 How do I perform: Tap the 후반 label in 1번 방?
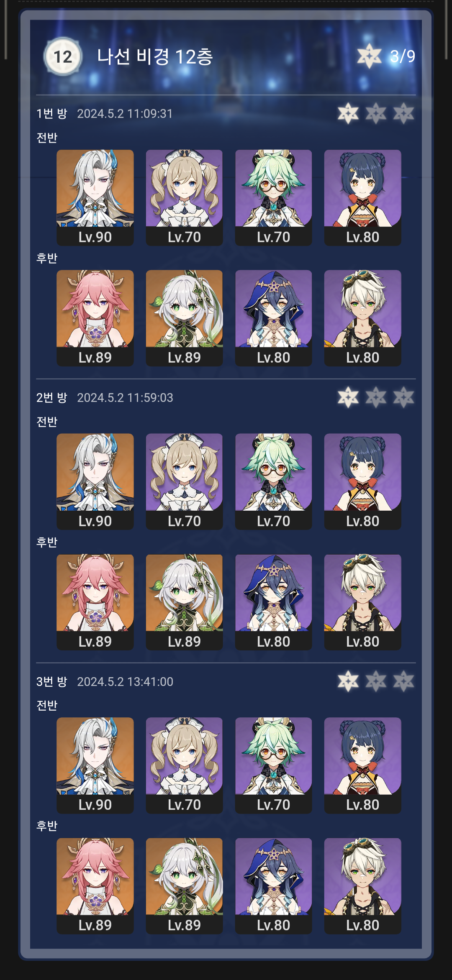47,258
